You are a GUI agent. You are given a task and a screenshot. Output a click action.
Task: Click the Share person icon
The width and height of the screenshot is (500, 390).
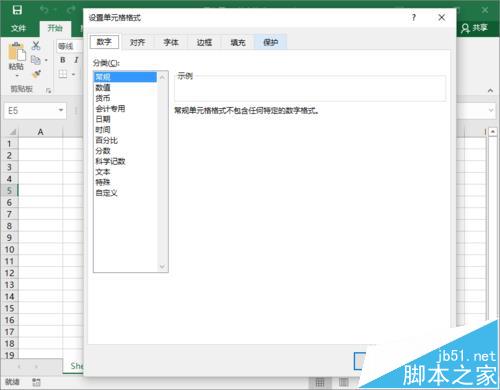[465, 28]
